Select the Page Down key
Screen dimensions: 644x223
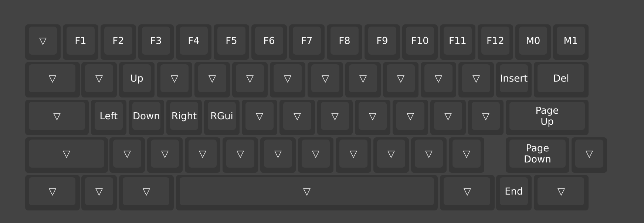pos(538,154)
